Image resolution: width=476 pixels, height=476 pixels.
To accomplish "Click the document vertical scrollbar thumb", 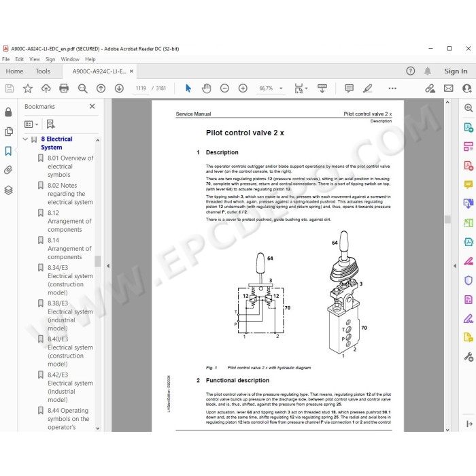I will [447, 219].
